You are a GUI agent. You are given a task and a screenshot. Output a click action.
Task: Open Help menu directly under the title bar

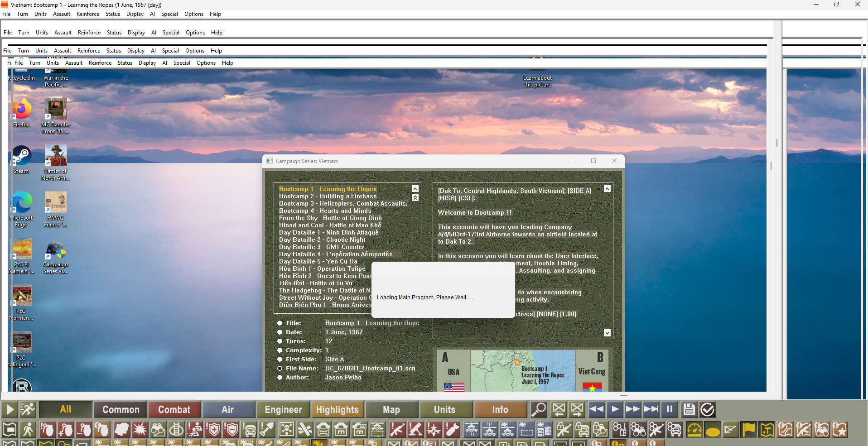[x=215, y=14]
